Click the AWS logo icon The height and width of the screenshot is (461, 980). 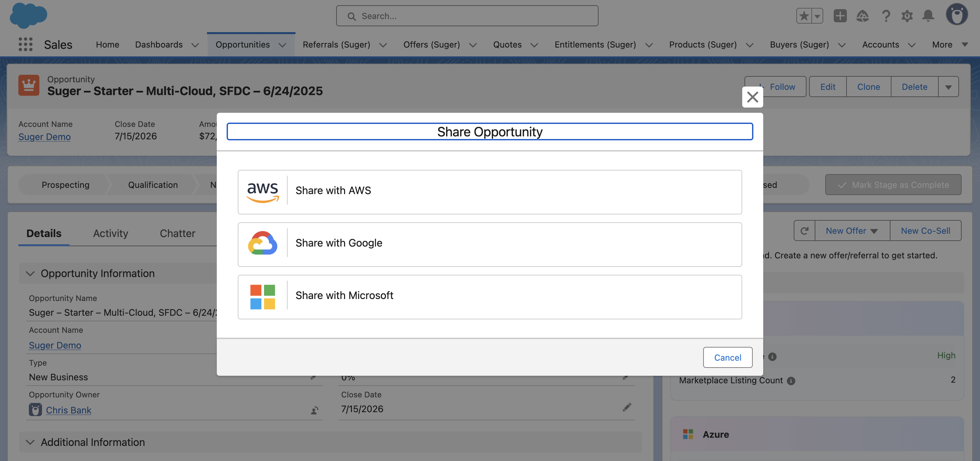262,191
